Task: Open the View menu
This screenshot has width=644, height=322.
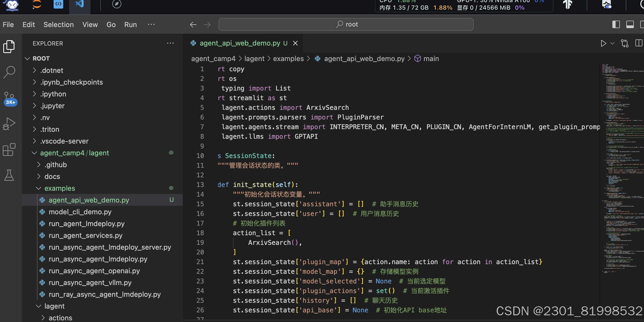Action: click(90, 25)
